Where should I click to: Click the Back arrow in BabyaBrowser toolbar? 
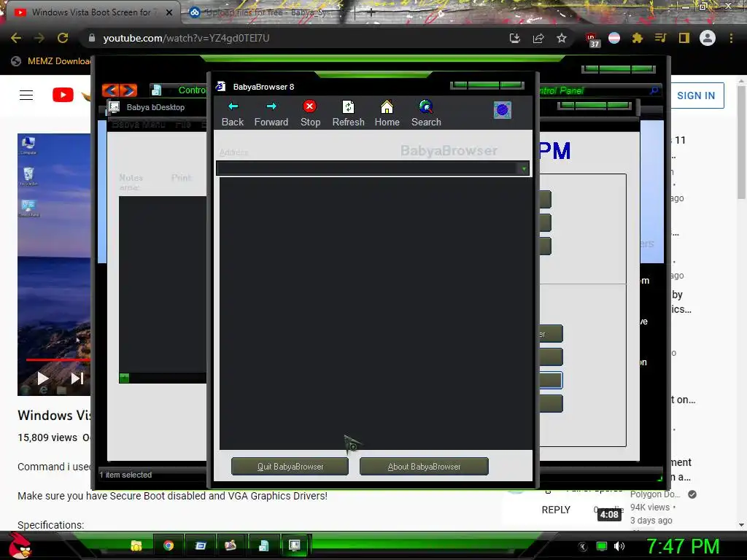[233, 113]
